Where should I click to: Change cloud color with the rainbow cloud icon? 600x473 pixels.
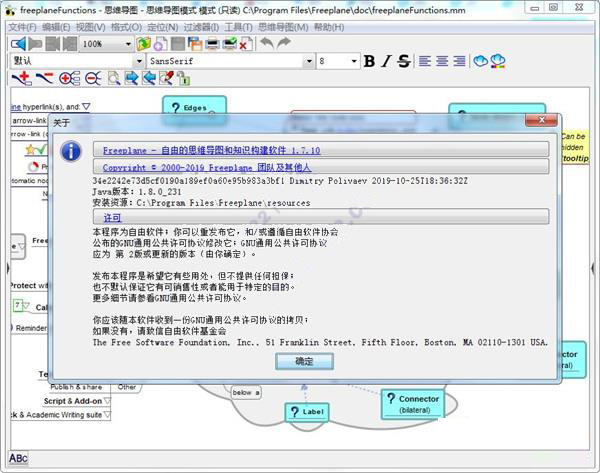(497, 61)
